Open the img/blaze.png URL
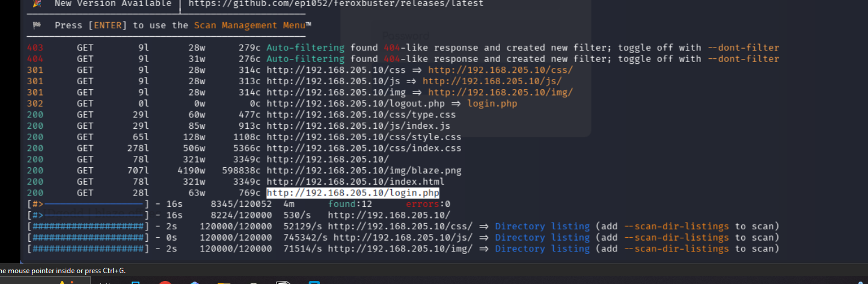 [364, 171]
